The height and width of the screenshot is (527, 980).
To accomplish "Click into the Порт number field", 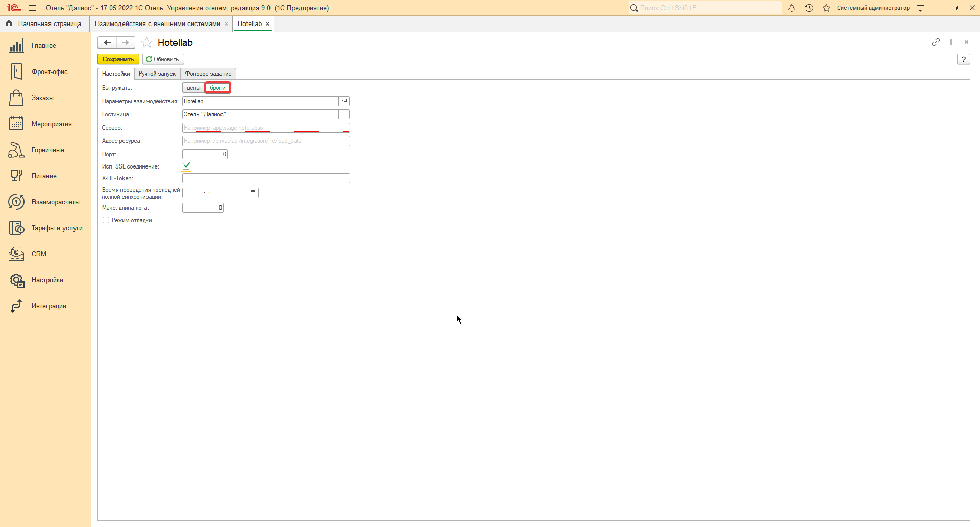I will (x=205, y=154).
